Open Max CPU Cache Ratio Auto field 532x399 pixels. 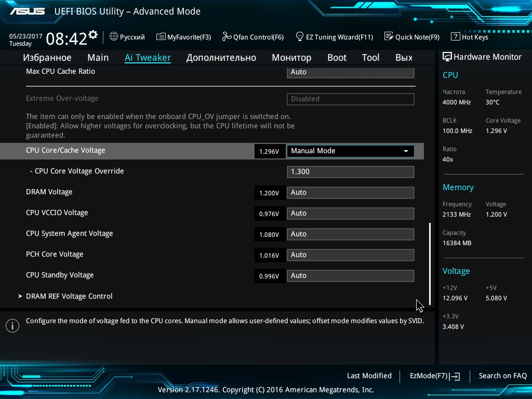pos(351,72)
